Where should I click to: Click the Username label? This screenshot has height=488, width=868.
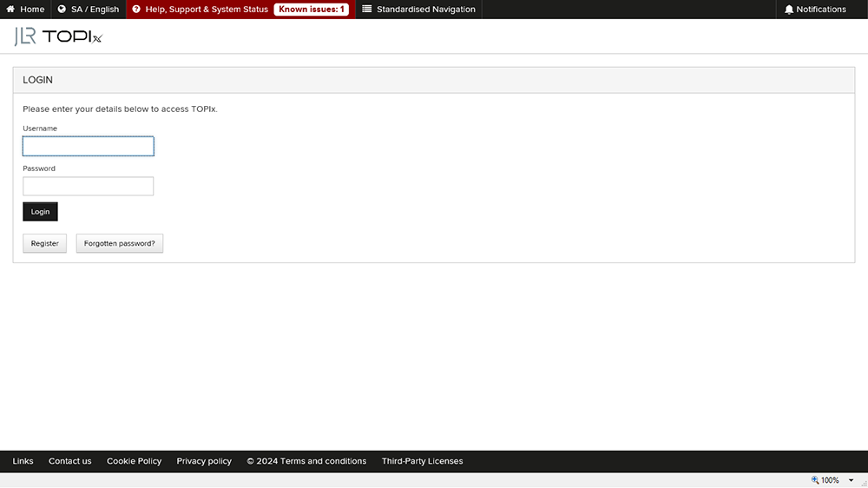coord(40,128)
